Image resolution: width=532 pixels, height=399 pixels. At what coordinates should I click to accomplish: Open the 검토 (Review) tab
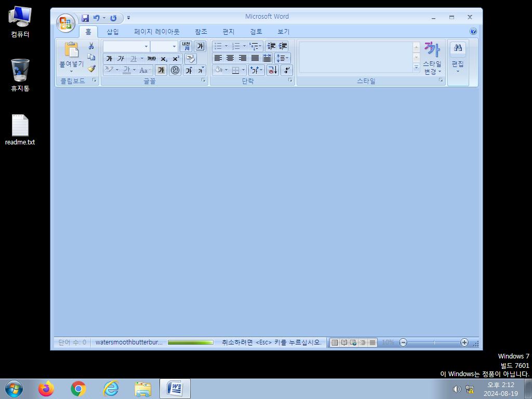pos(256,32)
